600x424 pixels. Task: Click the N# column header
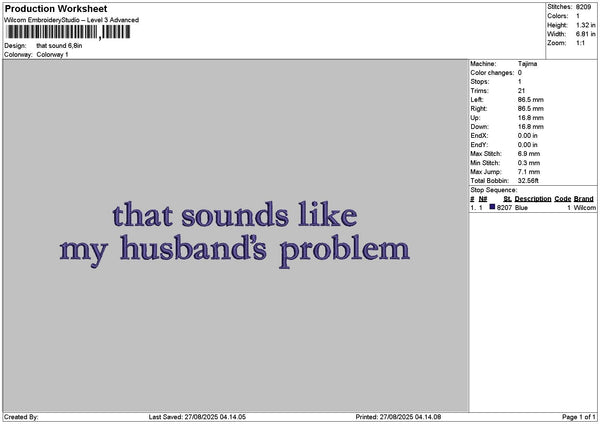(482, 199)
